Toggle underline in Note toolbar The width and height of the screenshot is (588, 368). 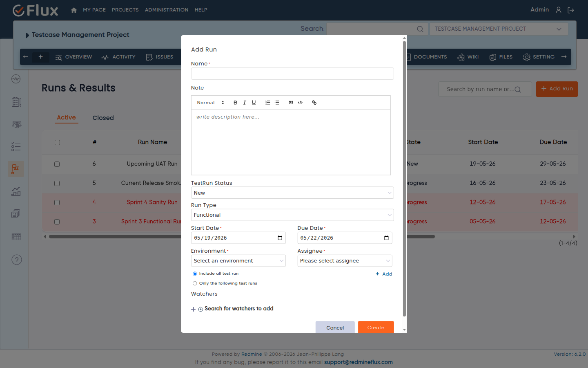click(254, 103)
